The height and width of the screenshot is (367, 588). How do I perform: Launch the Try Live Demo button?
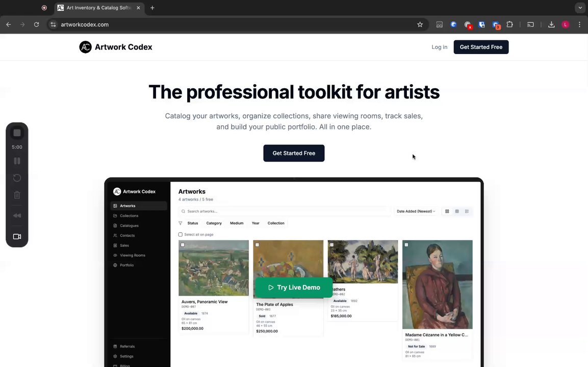[x=294, y=287]
